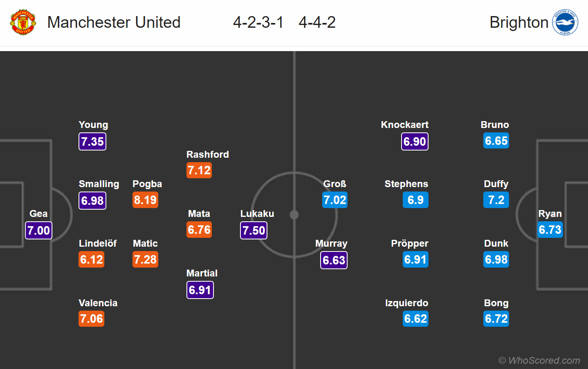Select Knockaert's 6.90 rating badge
Image resolution: width=588 pixels, height=369 pixels.
pos(414,142)
